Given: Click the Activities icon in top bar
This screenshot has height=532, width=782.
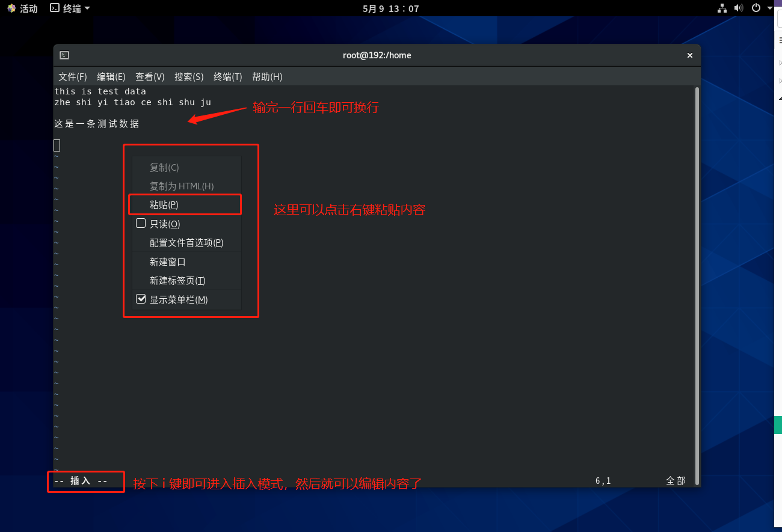Looking at the screenshot, I should pos(12,8).
